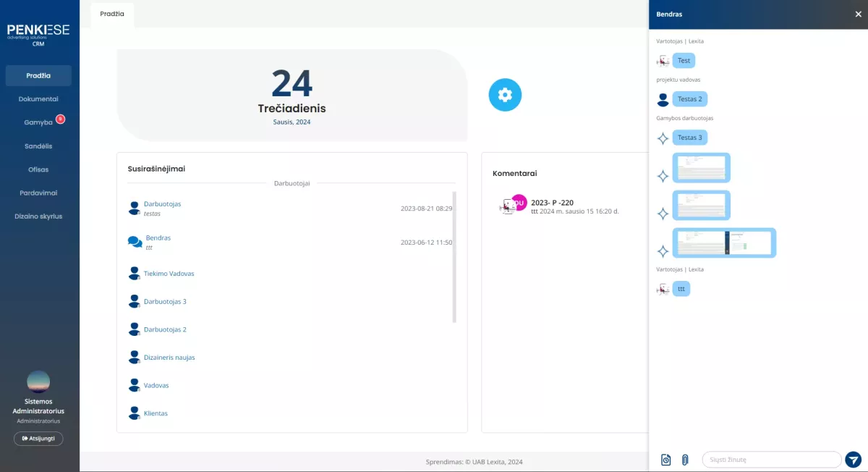Open the blue settings gear button
The image size is (868, 472).
(505, 95)
